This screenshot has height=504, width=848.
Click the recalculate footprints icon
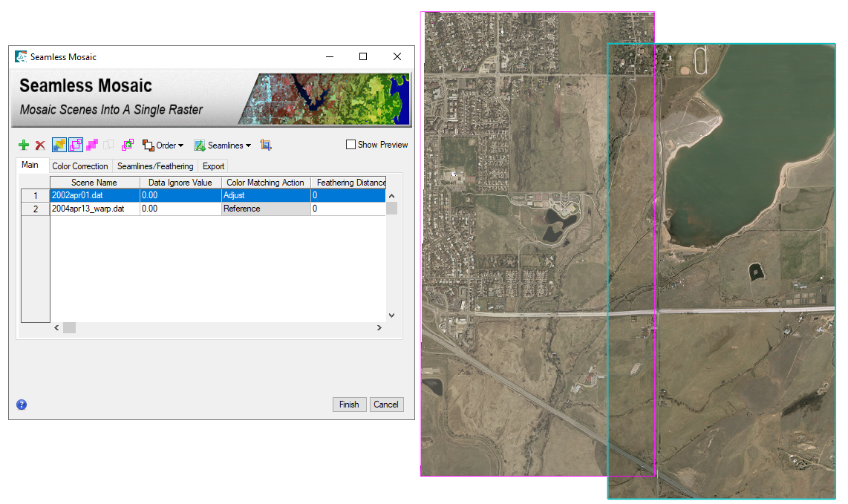(x=128, y=145)
